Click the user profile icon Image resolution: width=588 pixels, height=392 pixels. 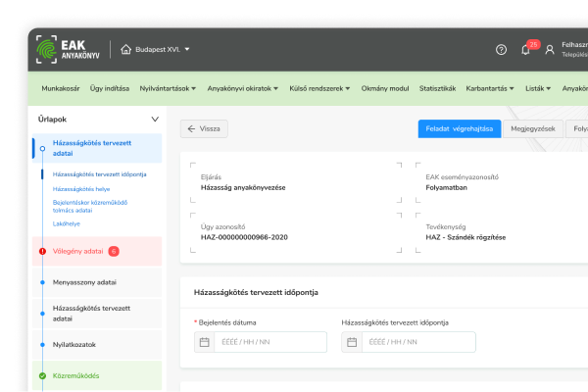pos(550,50)
